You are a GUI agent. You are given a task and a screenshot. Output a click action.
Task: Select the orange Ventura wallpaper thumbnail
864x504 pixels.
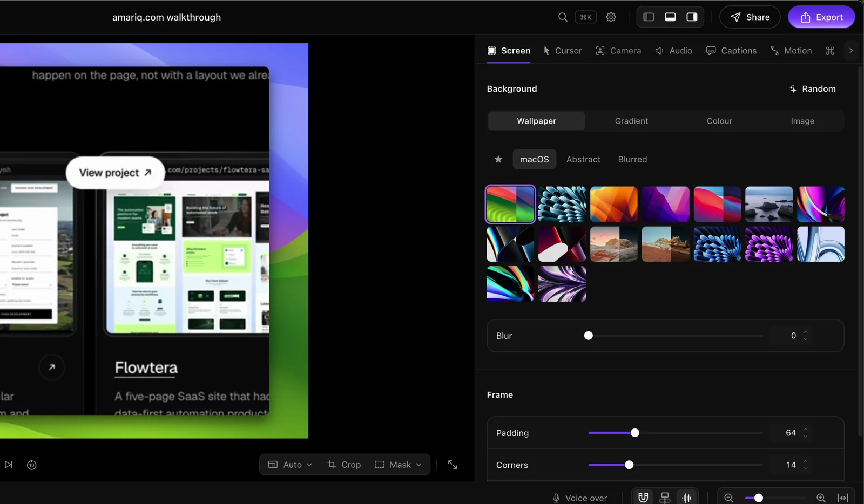(x=614, y=205)
